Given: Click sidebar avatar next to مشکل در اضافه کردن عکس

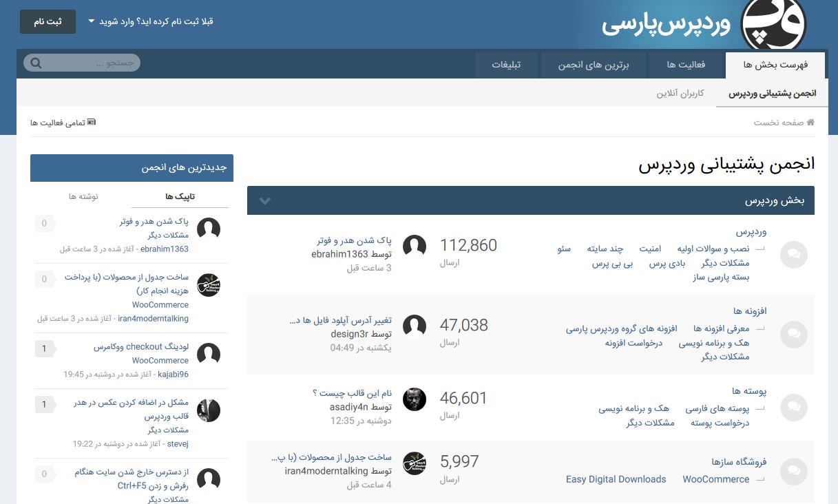Looking at the screenshot, I should point(209,410).
